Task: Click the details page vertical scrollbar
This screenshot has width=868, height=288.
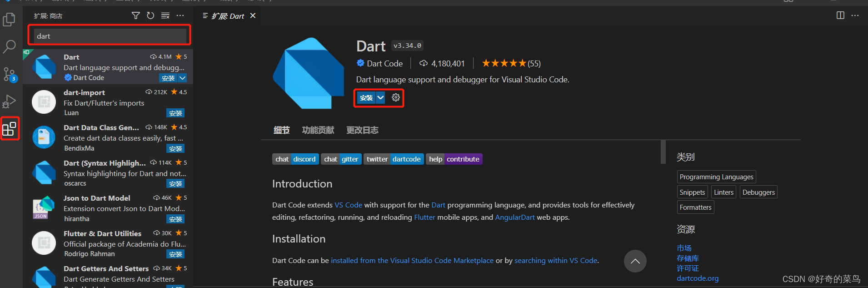Action: pos(663,152)
